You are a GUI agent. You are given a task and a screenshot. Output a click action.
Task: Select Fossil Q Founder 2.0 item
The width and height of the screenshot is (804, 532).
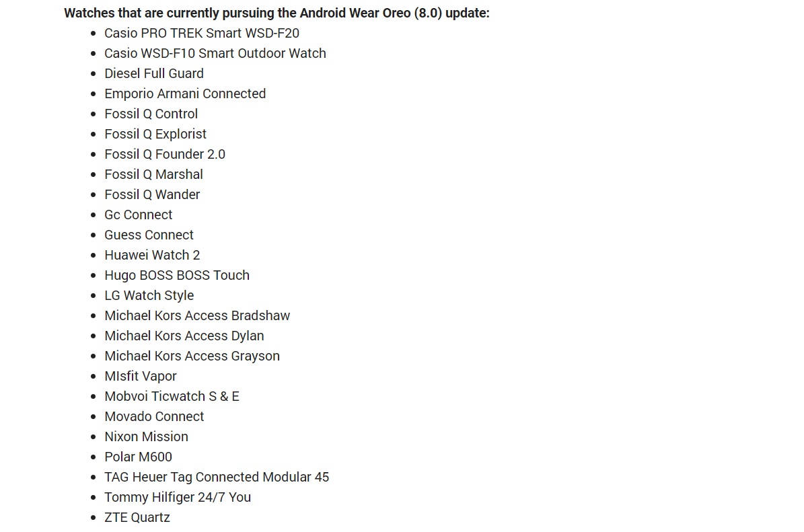(165, 154)
